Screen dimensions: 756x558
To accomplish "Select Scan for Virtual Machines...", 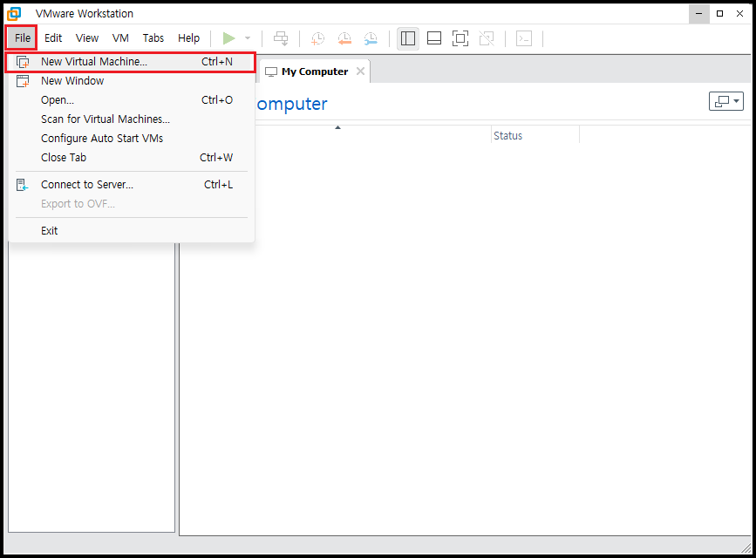I will [130, 119].
